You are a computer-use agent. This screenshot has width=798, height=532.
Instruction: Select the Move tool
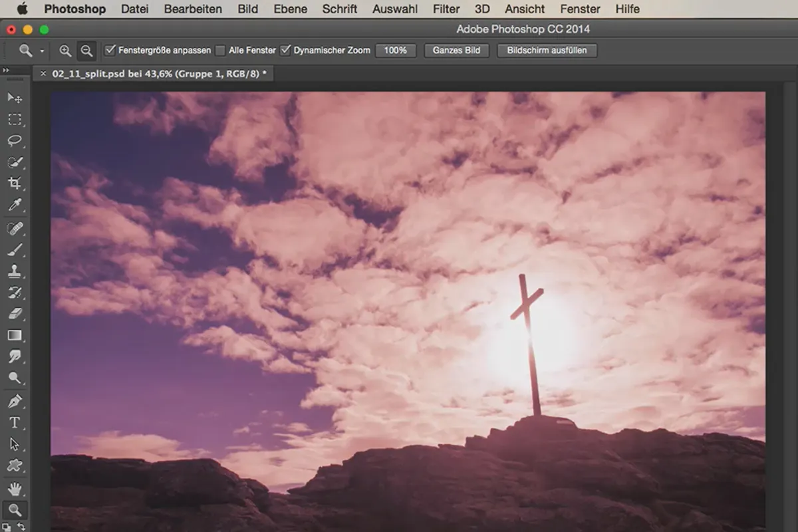click(x=15, y=98)
